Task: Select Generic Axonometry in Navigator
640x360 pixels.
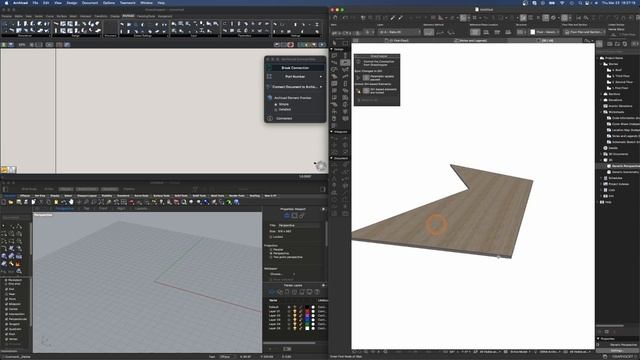Action: (624, 172)
